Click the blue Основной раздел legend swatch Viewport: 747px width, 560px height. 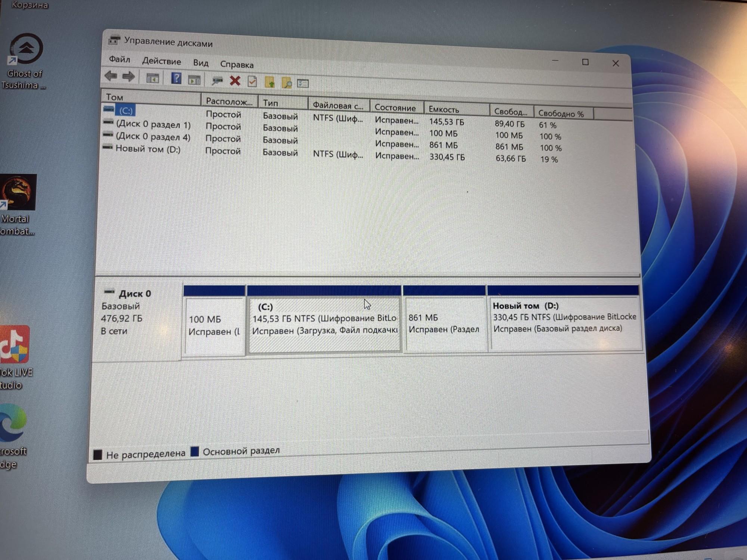click(x=195, y=452)
